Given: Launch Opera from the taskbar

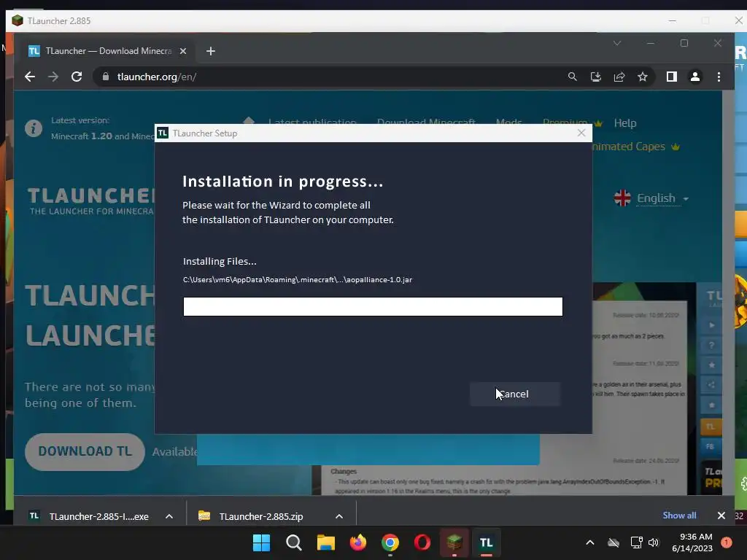Looking at the screenshot, I should (422, 542).
